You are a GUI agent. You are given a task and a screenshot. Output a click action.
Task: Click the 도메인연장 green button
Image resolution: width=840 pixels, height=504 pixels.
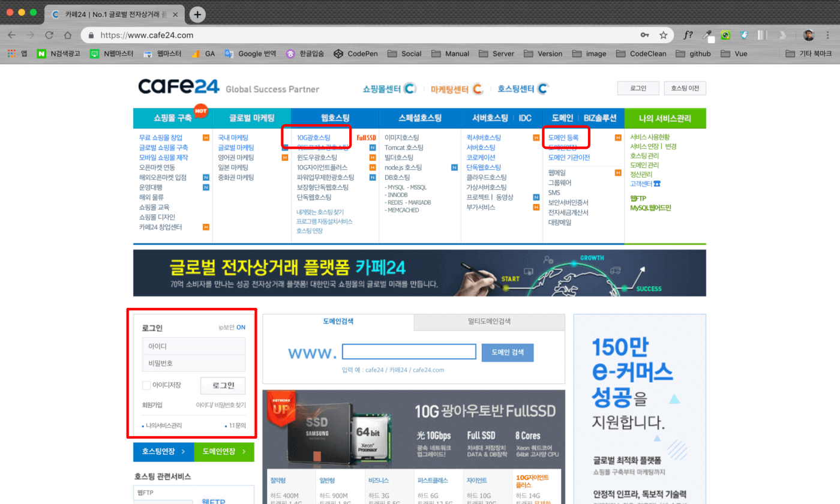pos(224,451)
